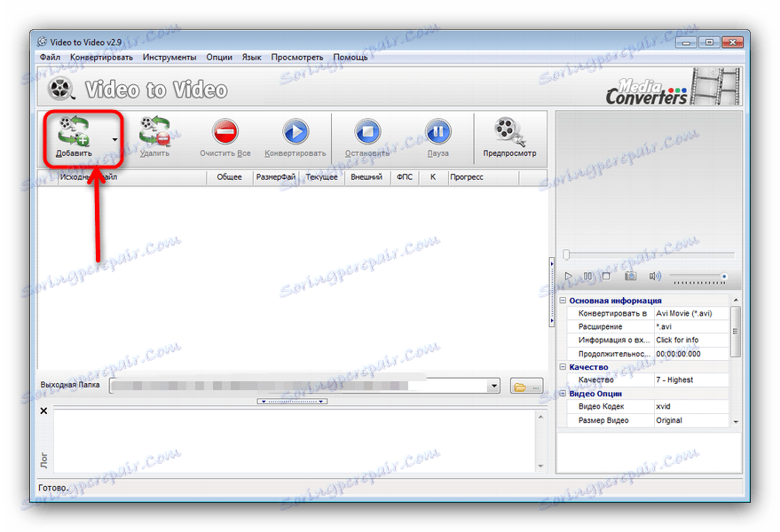Click the Общее column header
This screenshot has height=532, width=780.
(x=229, y=177)
